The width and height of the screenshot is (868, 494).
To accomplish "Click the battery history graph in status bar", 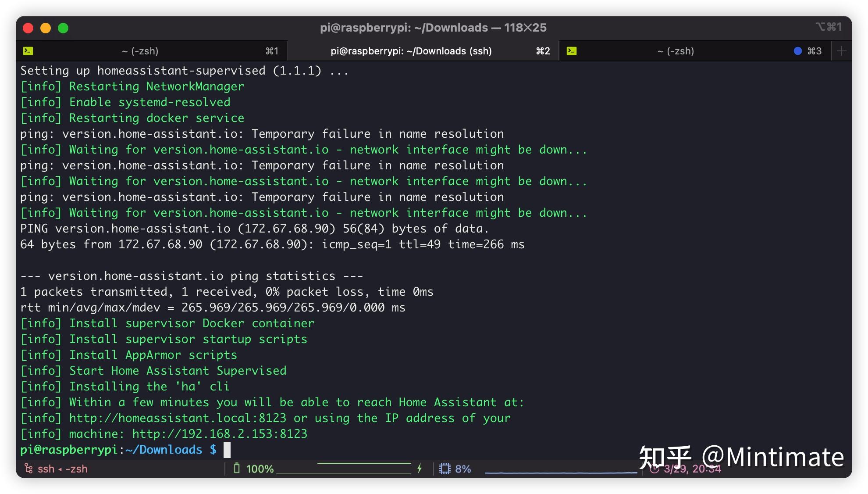I will [x=344, y=469].
